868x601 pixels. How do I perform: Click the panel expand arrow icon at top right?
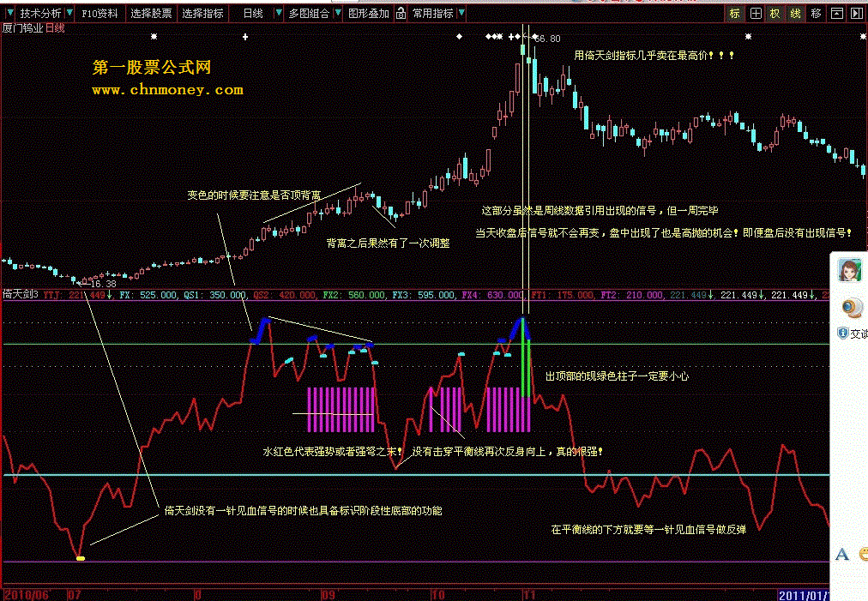tap(857, 13)
